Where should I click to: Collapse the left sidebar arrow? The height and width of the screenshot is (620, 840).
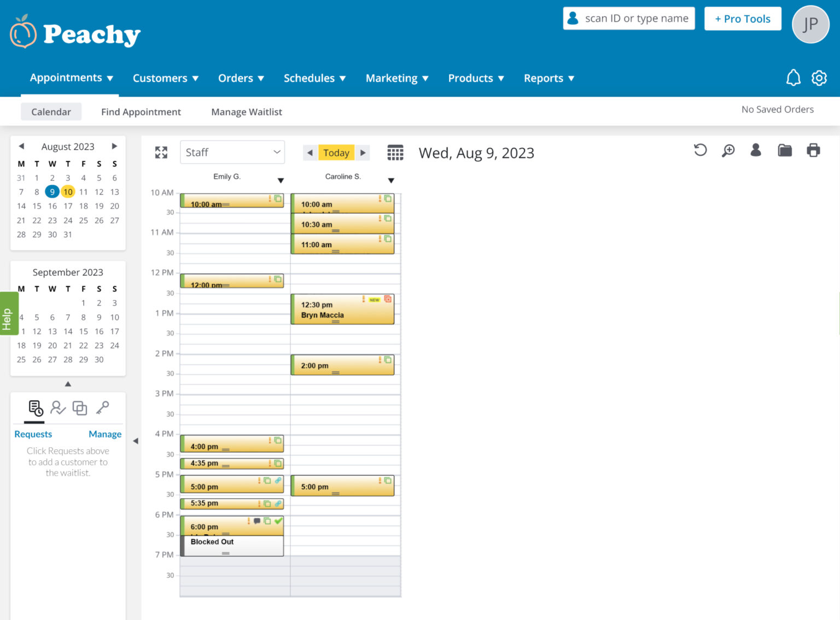click(136, 441)
